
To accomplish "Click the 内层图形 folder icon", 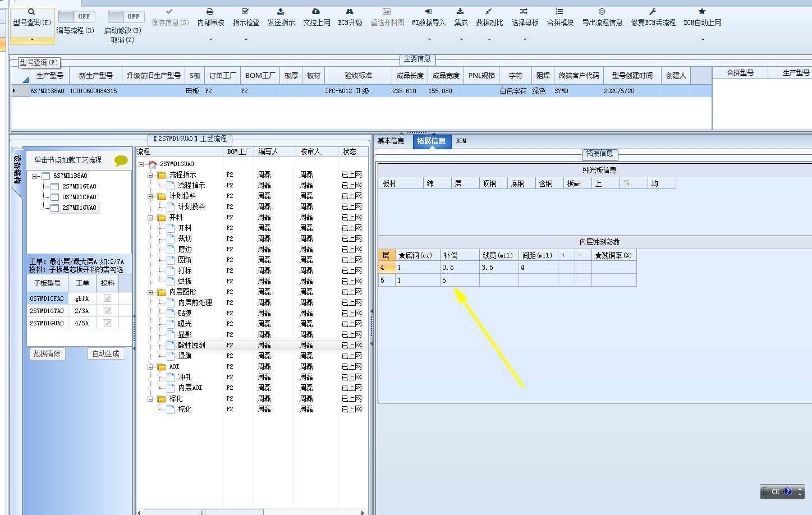I will 162,292.
